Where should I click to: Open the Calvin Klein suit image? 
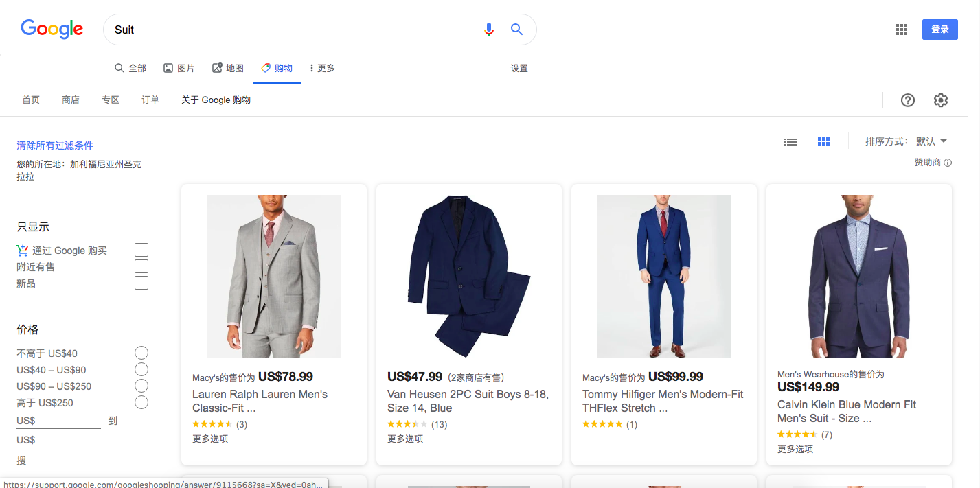tap(859, 277)
